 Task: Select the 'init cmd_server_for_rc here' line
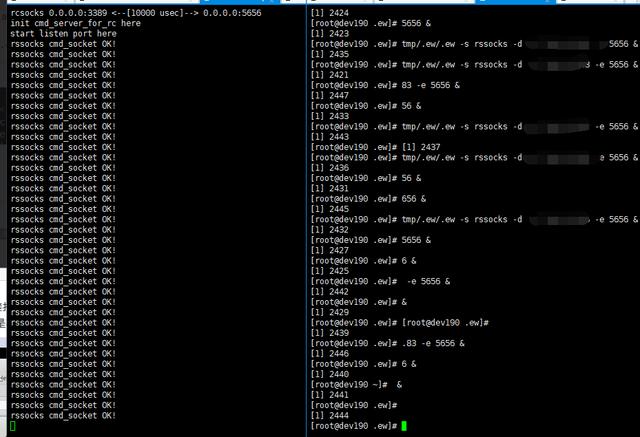76,23
